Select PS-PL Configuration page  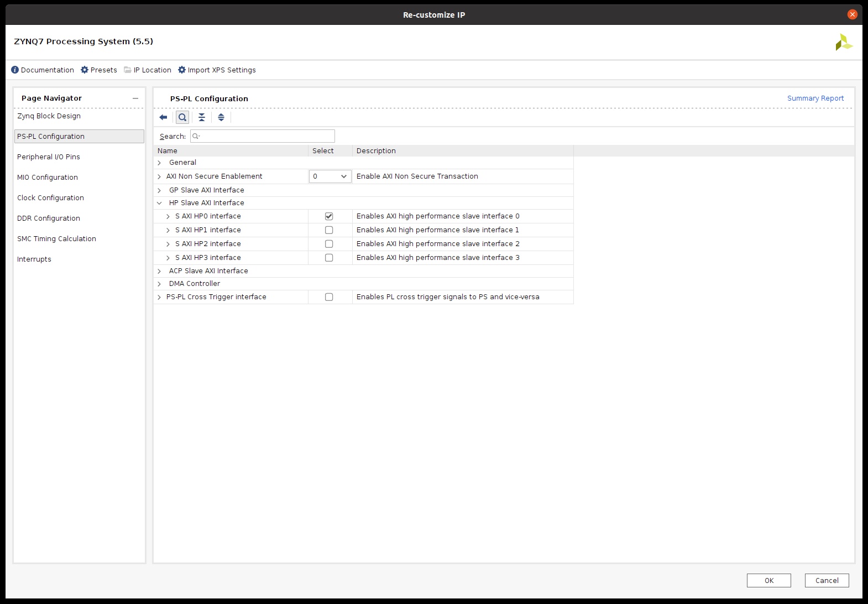coord(79,136)
